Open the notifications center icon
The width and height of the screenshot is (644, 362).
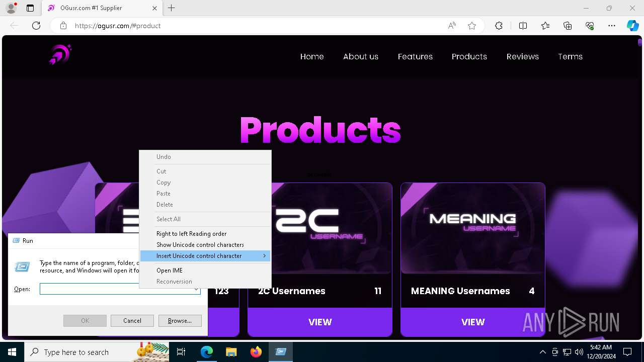coord(627,352)
